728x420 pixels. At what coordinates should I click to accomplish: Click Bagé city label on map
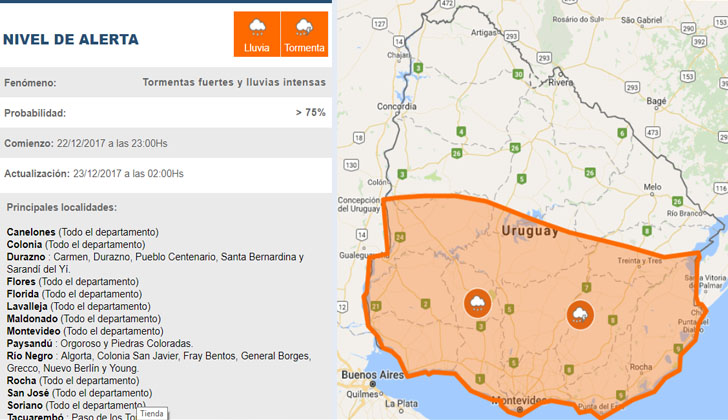[656, 101]
